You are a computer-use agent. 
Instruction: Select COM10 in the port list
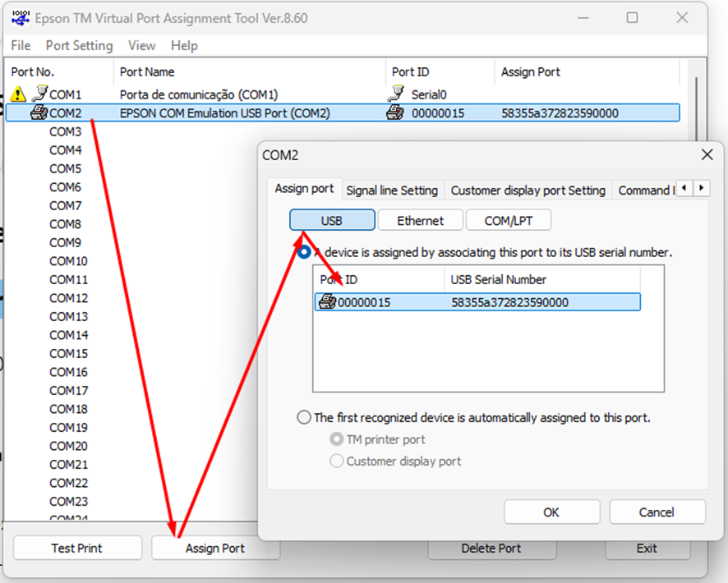coord(68,261)
